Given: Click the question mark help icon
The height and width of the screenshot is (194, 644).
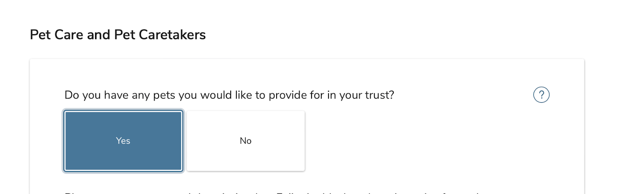Looking at the screenshot, I should (x=541, y=95).
